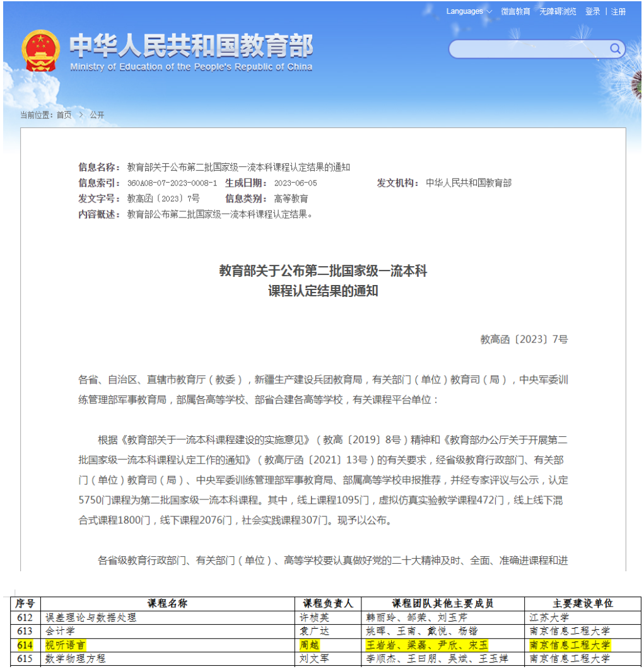644x669 pixels.
Task: Focus the site search input field
Action: (x=529, y=49)
